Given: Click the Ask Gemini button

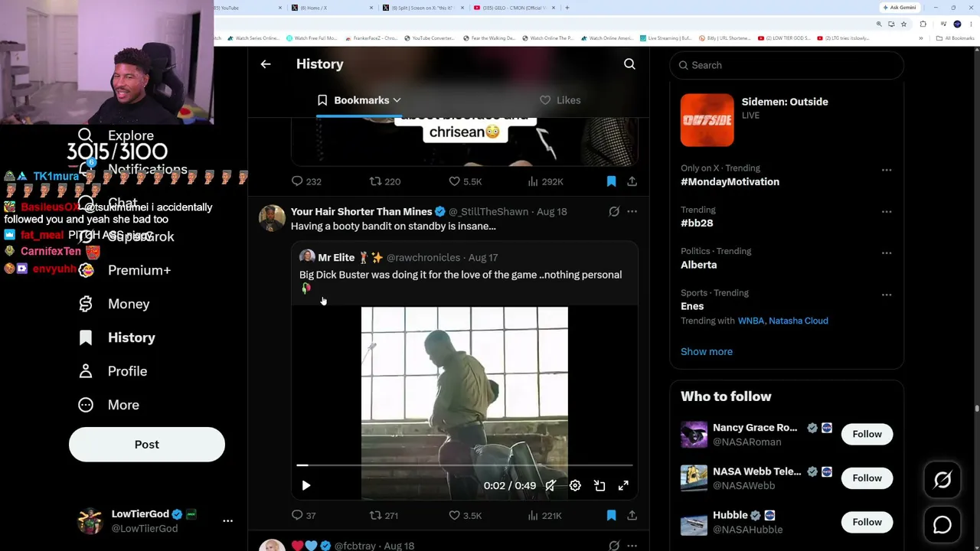Looking at the screenshot, I should point(900,8).
